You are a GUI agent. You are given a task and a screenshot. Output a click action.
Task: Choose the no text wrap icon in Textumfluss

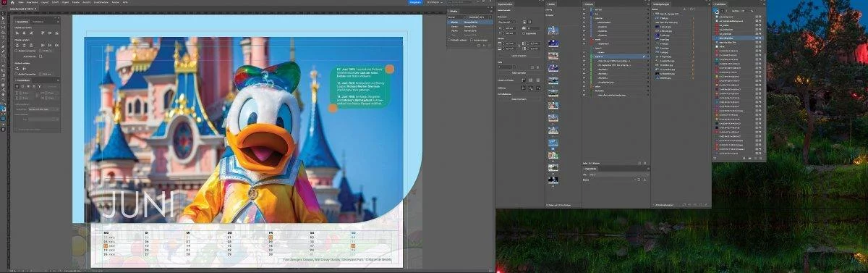17,86
